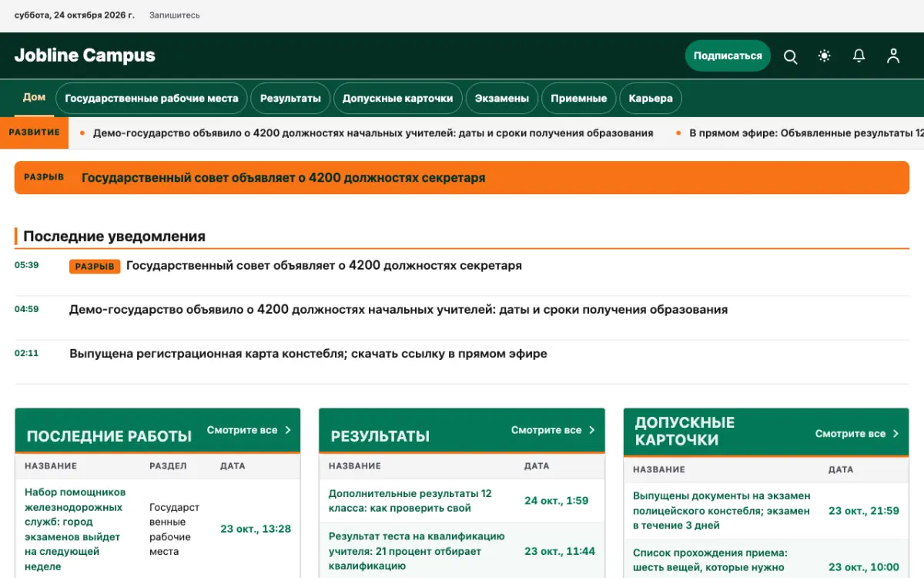Viewport: 924px width, 578px height.
Task: Open ticker item В прямом эфире: Объявленные результаты
Action: click(x=806, y=133)
